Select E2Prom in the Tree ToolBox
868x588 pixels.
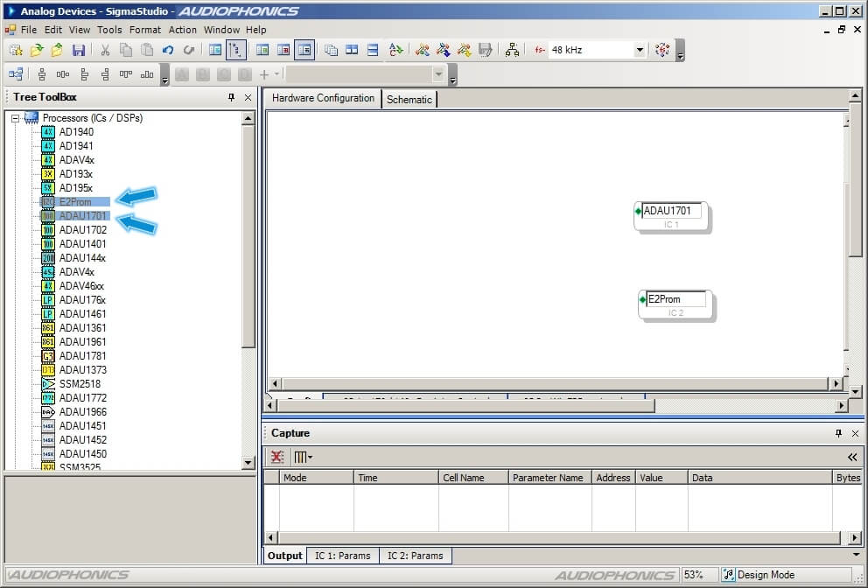pos(75,201)
